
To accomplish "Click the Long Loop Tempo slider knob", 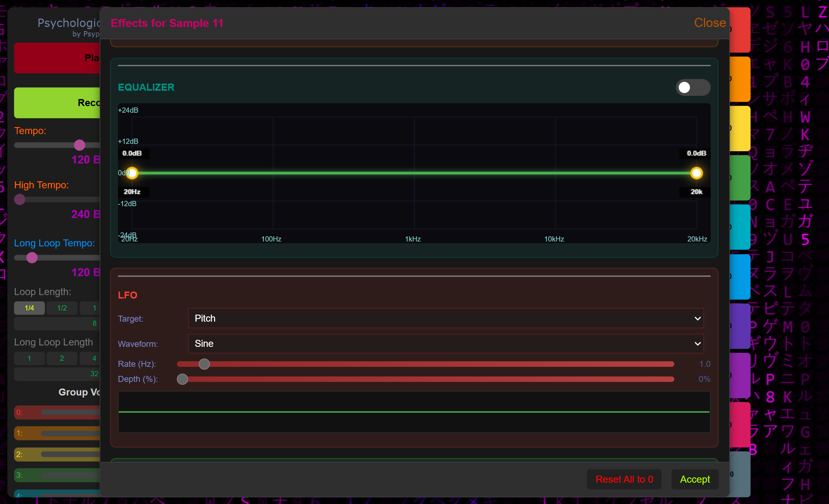I will 32,258.
